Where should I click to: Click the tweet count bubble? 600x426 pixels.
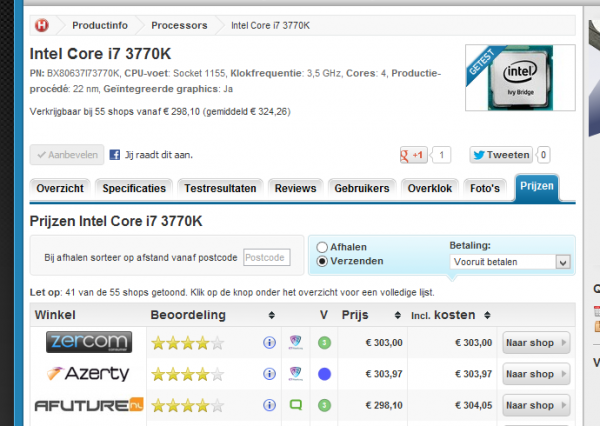[543, 155]
